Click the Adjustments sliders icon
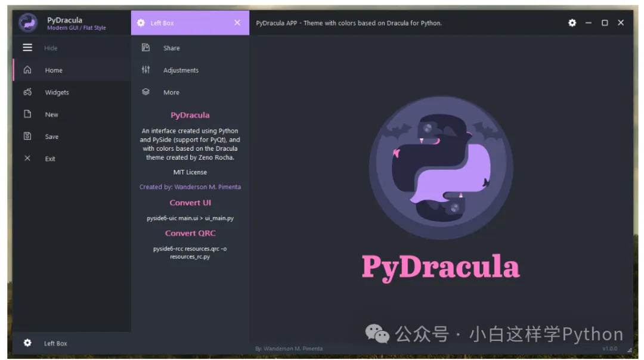 145,70
